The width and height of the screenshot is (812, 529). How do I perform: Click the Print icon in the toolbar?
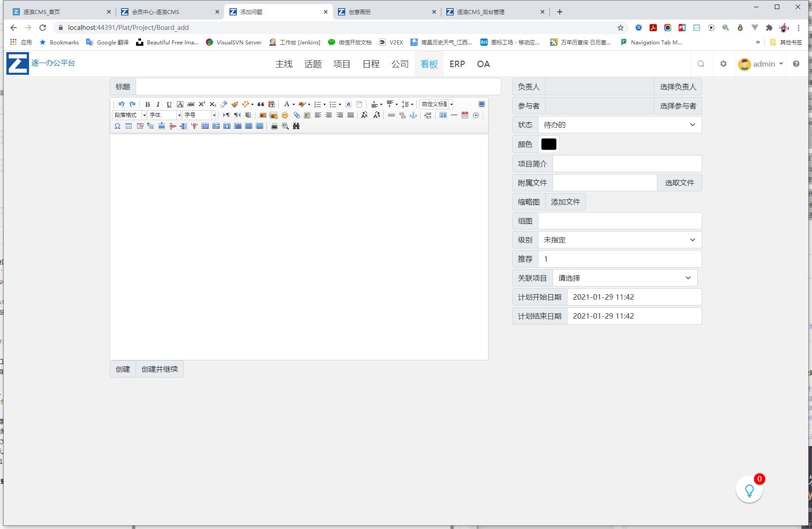[x=274, y=126]
